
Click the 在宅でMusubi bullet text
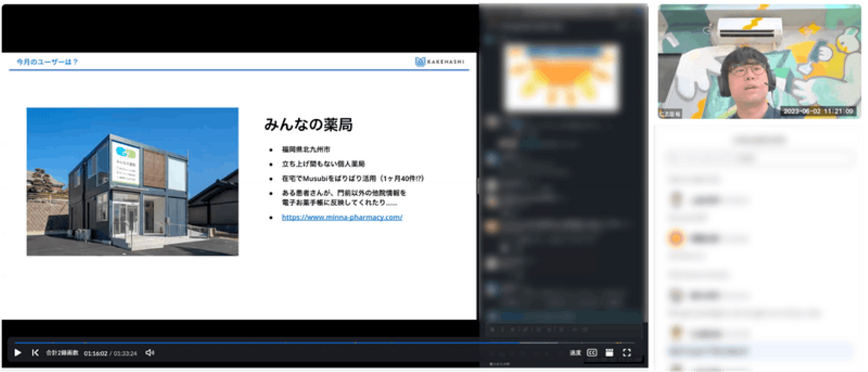(x=353, y=178)
